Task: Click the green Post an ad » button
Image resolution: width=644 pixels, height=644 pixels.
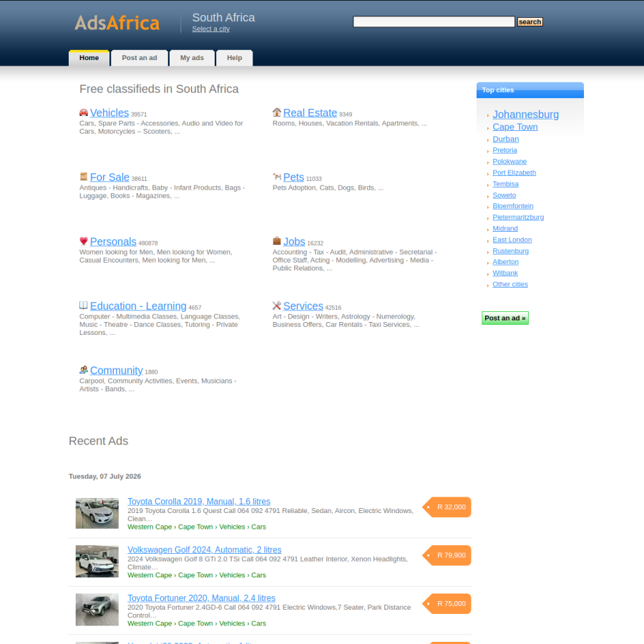Action: 505,318
